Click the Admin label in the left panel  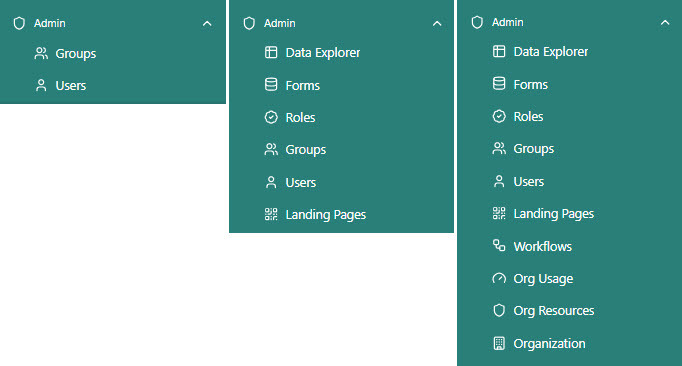(50, 23)
